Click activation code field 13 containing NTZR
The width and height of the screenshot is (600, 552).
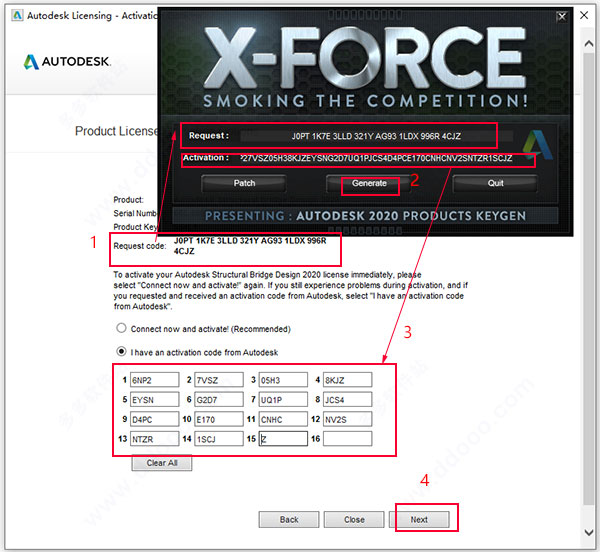tap(154, 439)
